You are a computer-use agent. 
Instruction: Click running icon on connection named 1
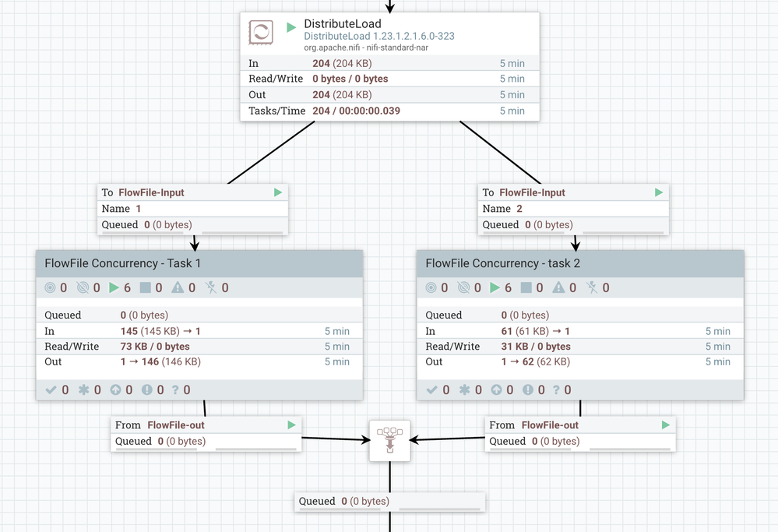point(278,192)
